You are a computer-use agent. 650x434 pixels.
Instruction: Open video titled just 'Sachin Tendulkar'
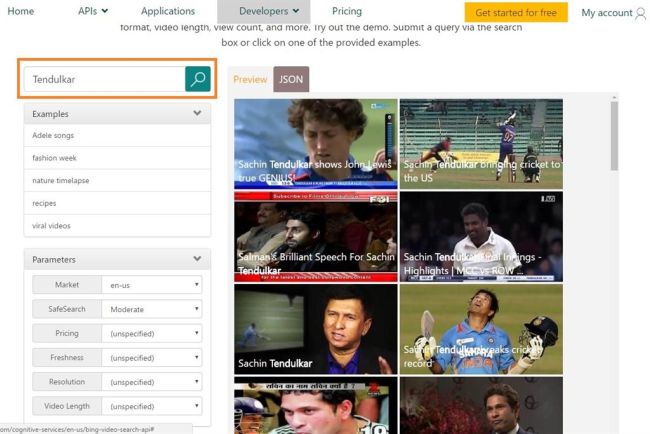click(x=315, y=329)
